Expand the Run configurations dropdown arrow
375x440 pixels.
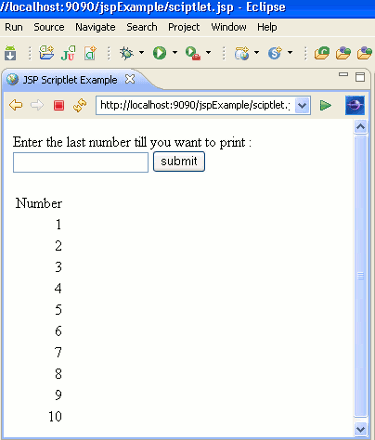click(x=175, y=52)
